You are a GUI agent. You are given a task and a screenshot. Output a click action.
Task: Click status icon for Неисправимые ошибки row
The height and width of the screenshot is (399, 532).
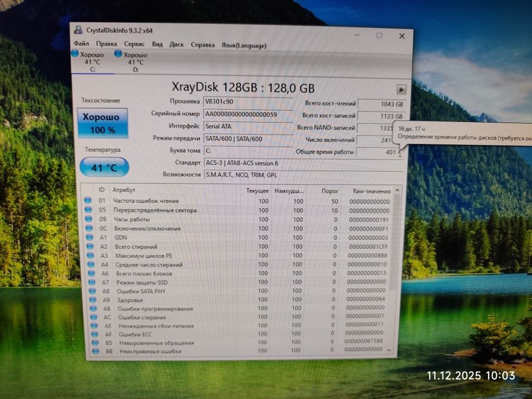(96, 351)
